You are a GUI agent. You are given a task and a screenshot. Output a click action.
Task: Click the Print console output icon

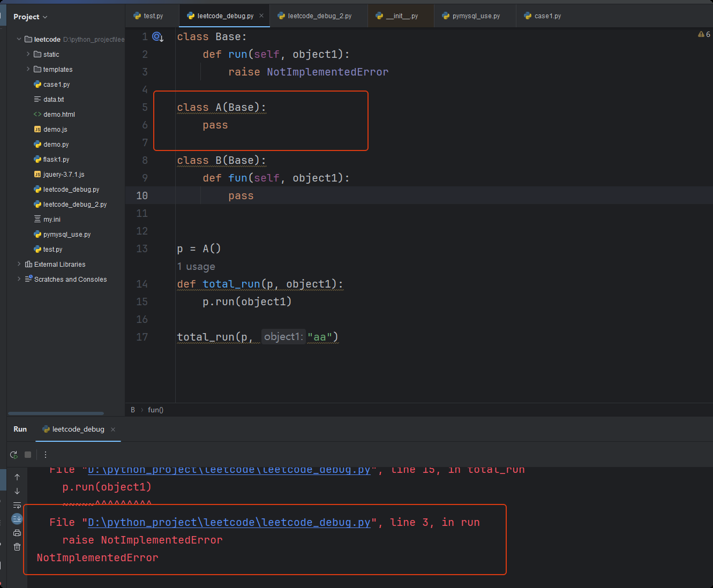coord(17,533)
